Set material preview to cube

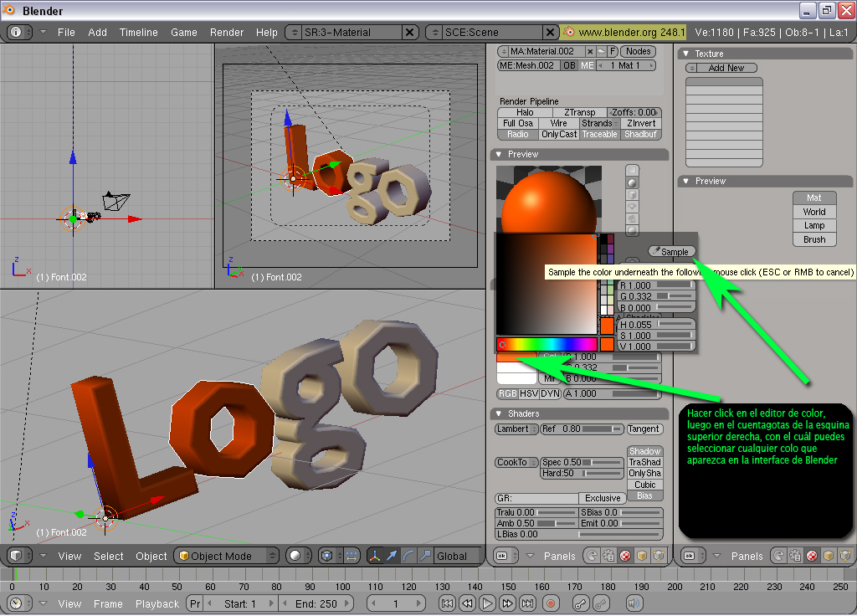pyautogui.click(x=632, y=195)
